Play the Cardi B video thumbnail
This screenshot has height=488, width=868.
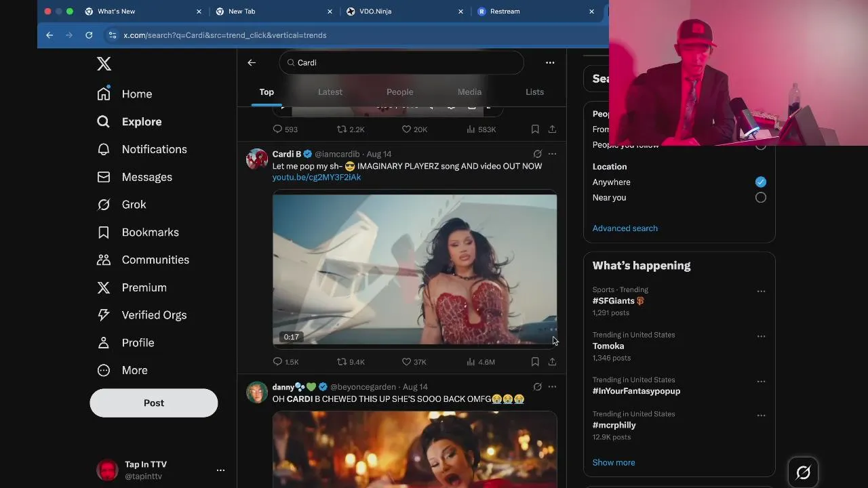click(x=415, y=269)
